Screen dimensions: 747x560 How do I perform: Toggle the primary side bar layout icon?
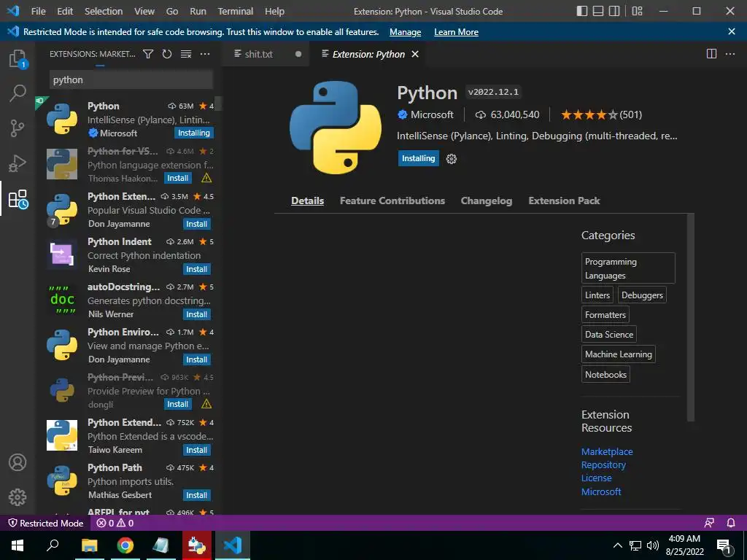[581, 11]
